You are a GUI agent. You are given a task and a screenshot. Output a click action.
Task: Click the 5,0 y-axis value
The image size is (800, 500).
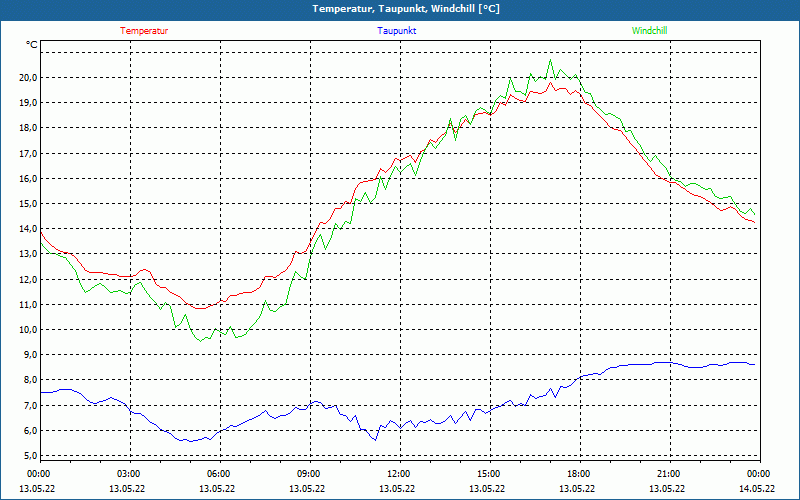coord(30,455)
